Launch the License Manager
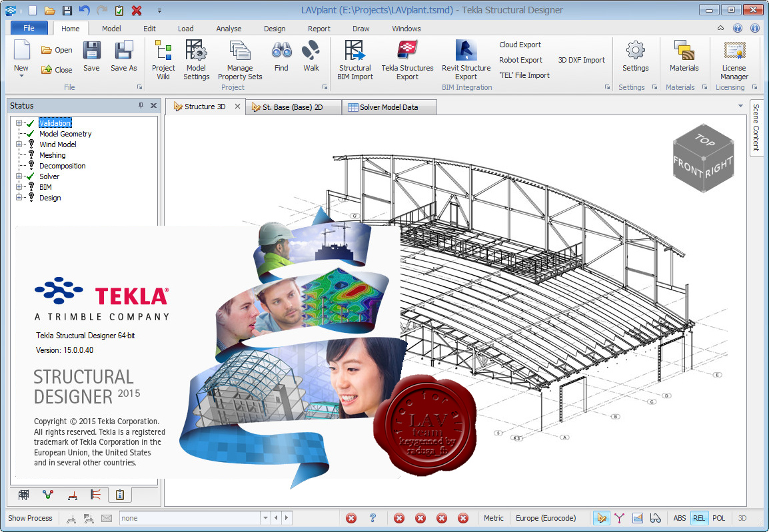Screen dimensions: 769x532 pos(734,59)
